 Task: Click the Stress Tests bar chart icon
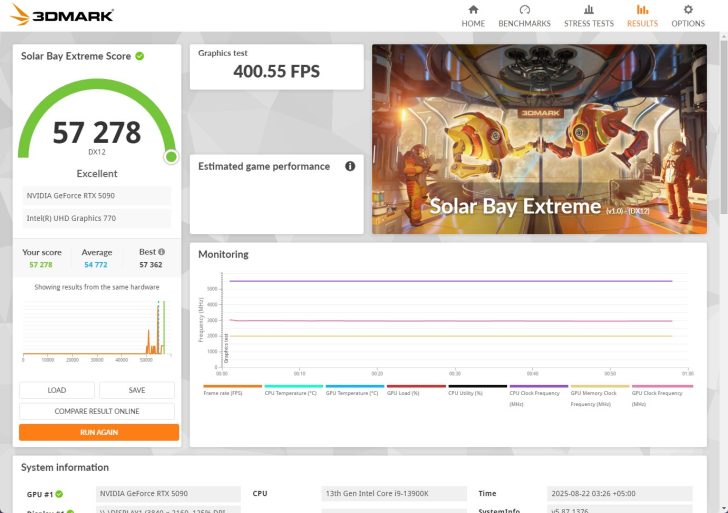pos(589,9)
